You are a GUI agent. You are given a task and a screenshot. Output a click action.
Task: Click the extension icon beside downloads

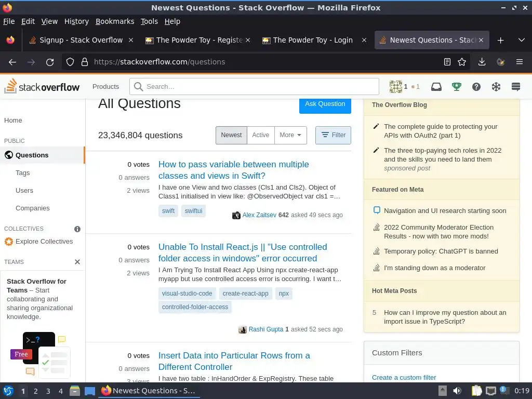(x=500, y=62)
